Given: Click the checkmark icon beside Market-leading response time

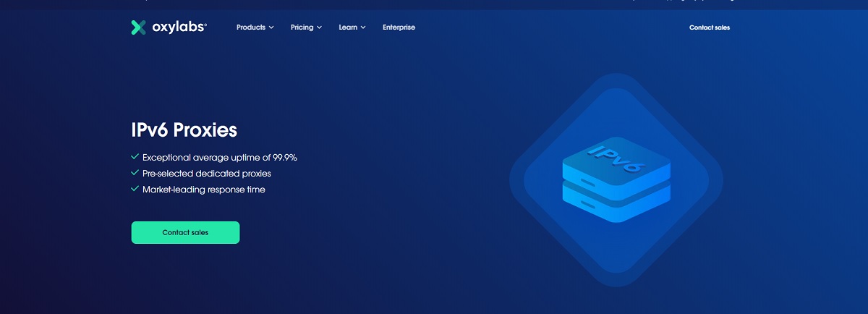Looking at the screenshot, I should coord(135,189).
